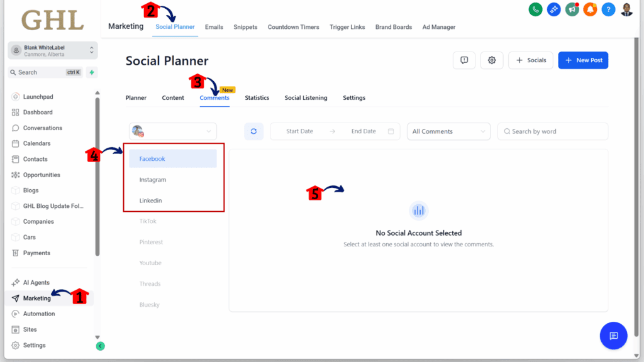Open the All Comments filter dropdown
The image size is (644, 362).
click(448, 131)
